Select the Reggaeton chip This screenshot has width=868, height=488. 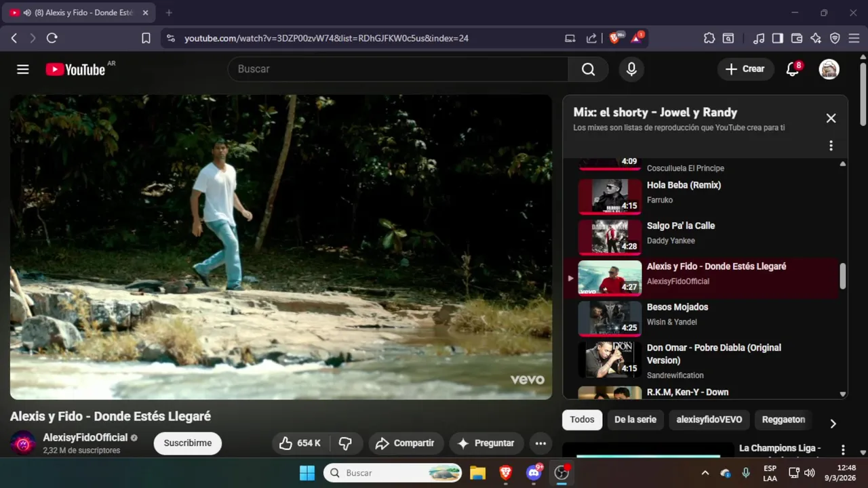tap(783, 420)
